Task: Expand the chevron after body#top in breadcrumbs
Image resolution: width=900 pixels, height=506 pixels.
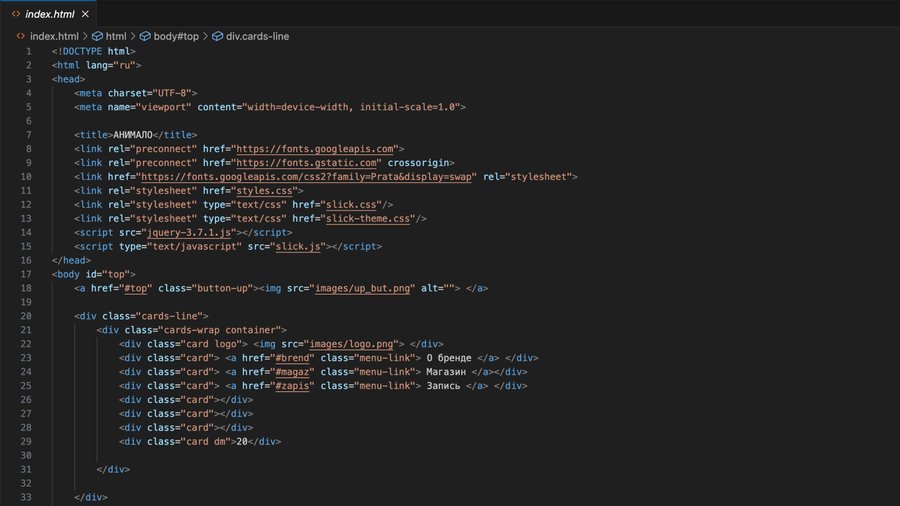Action: click(x=205, y=36)
